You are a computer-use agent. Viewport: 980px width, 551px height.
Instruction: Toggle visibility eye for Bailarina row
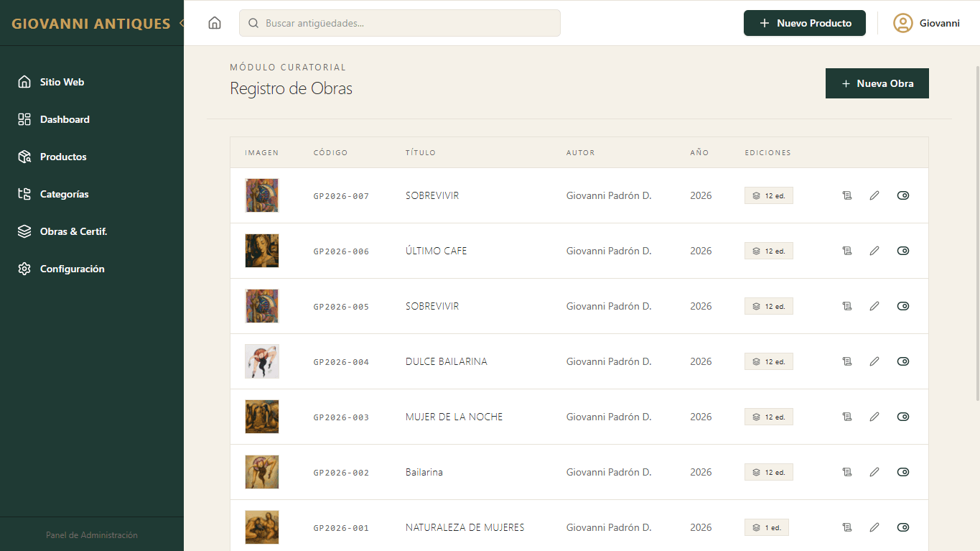(903, 472)
